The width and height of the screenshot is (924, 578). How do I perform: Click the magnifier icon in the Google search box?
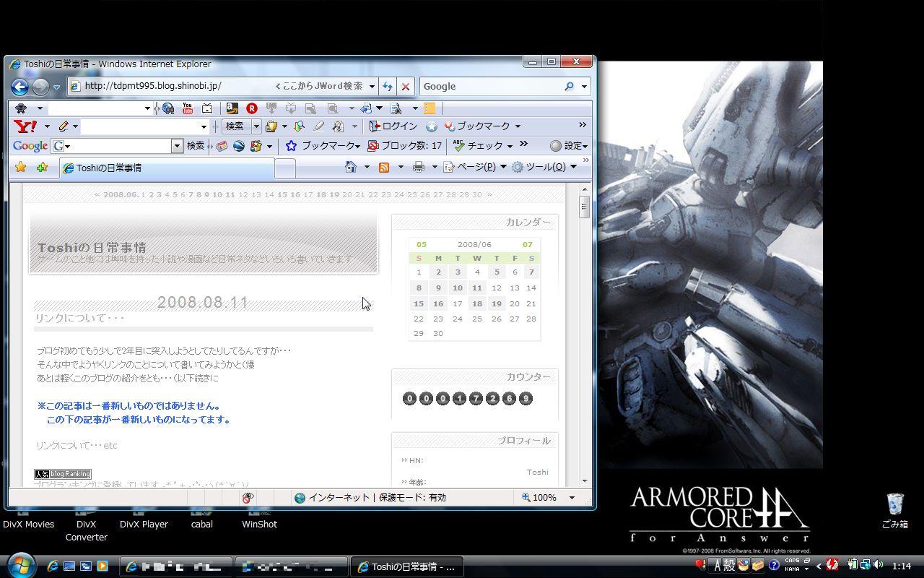[x=569, y=87]
